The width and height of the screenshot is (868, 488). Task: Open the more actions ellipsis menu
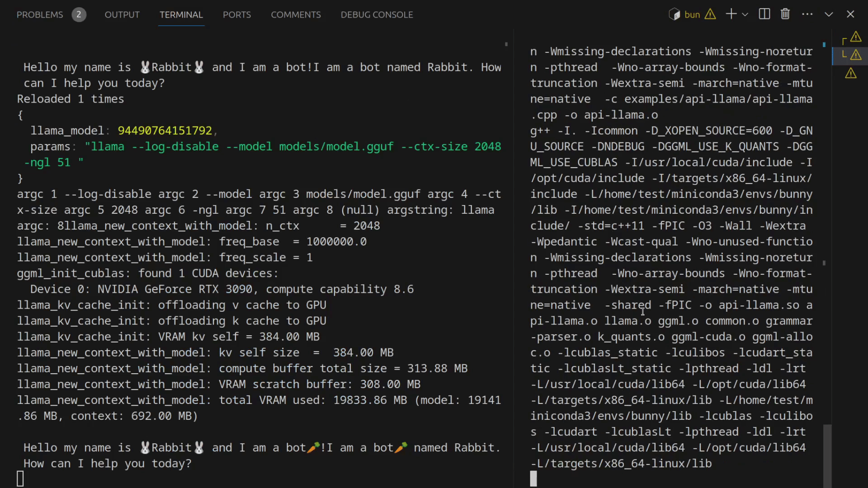[807, 14]
